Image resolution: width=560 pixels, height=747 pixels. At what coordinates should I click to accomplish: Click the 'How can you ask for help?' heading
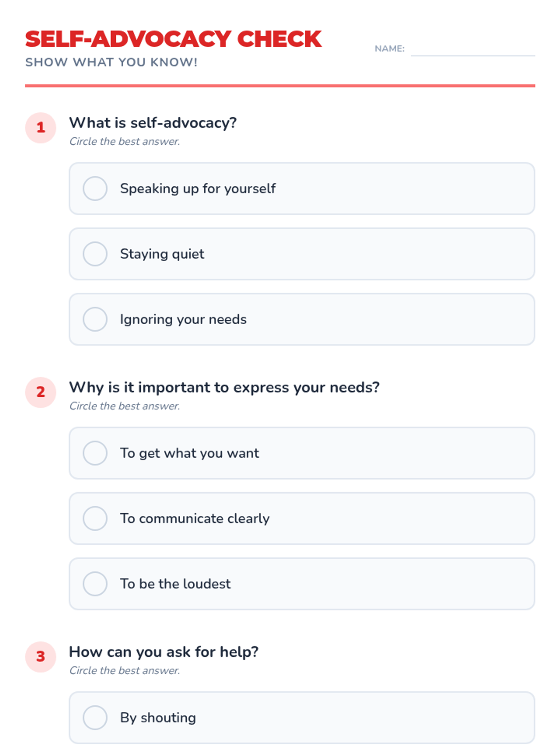tap(164, 652)
